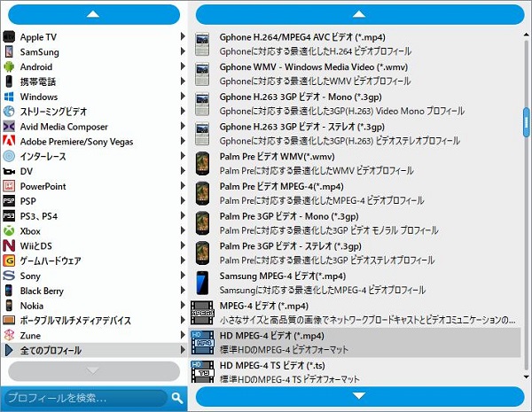The width and height of the screenshot is (532, 412).
Task: Click the インターレース disc icon
Action: point(9,156)
